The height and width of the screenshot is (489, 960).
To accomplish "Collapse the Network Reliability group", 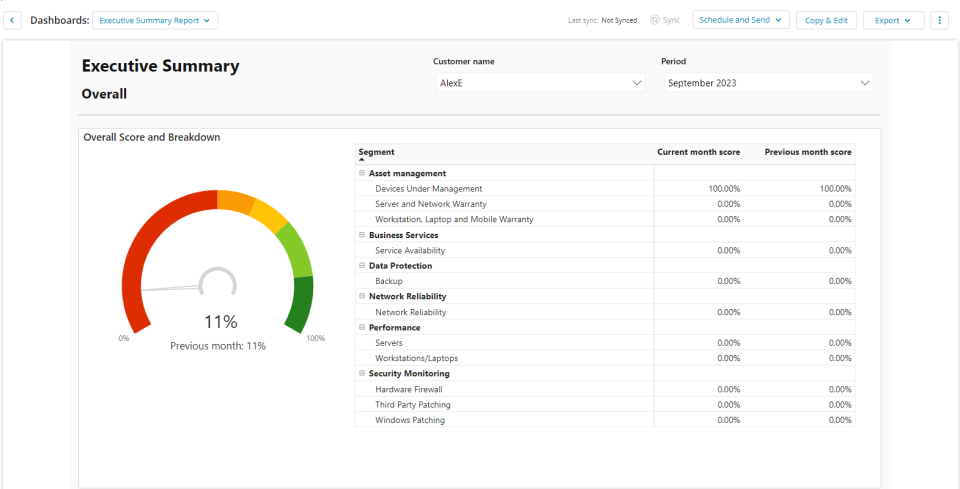I will click(x=362, y=296).
